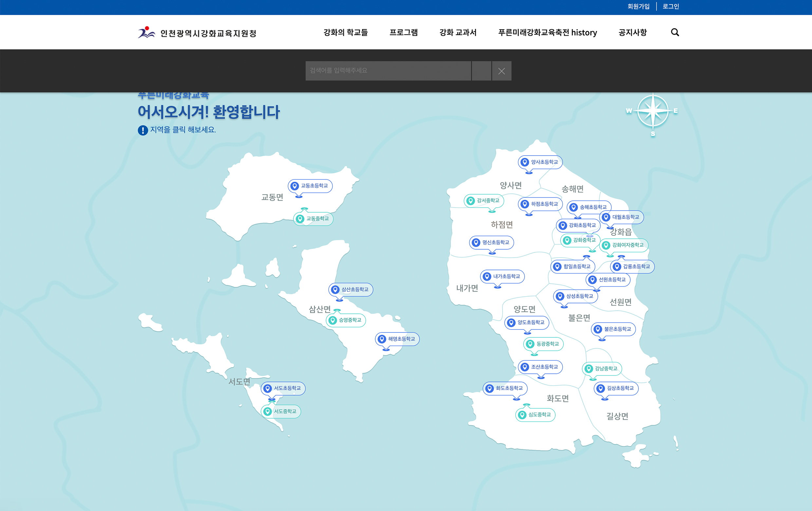The width and height of the screenshot is (812, 511).
Task: Click the 양도면 region label
Action: coord(524,309)
